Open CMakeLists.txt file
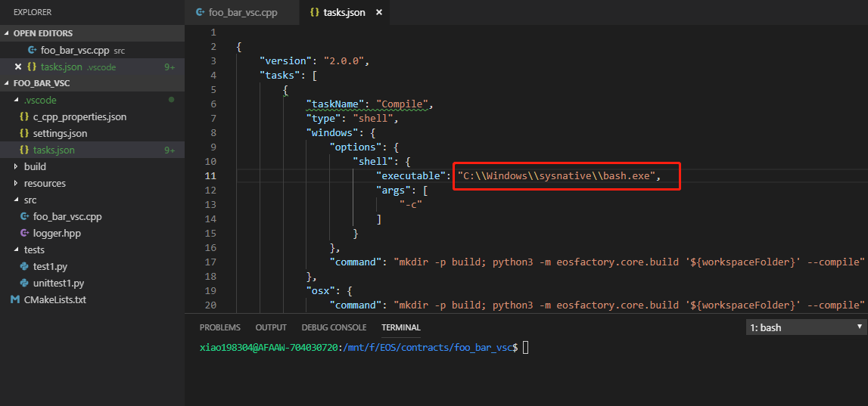The image size is (868, 406). pos(55,299)
